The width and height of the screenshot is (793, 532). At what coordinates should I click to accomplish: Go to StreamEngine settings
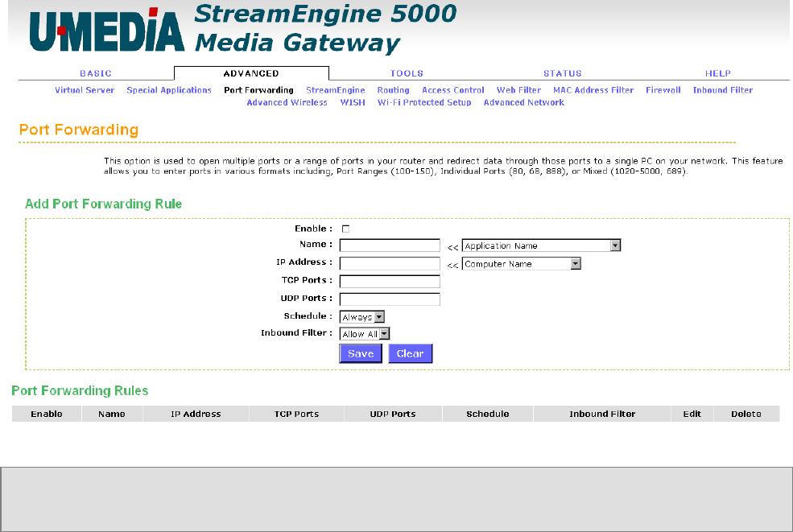(335, 90)
